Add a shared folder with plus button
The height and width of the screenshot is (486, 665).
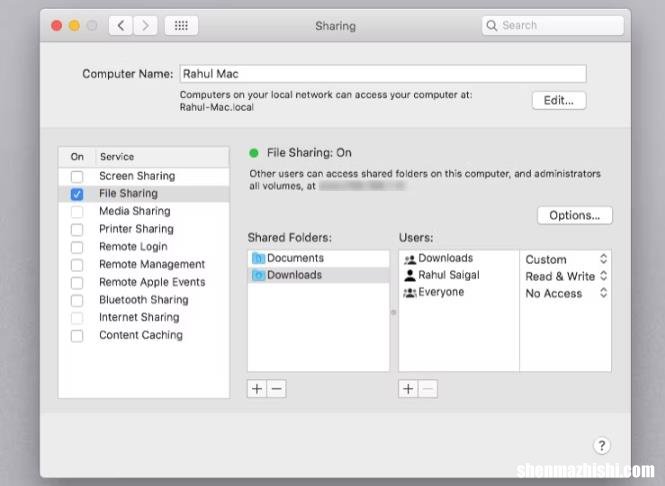(257, 388)
